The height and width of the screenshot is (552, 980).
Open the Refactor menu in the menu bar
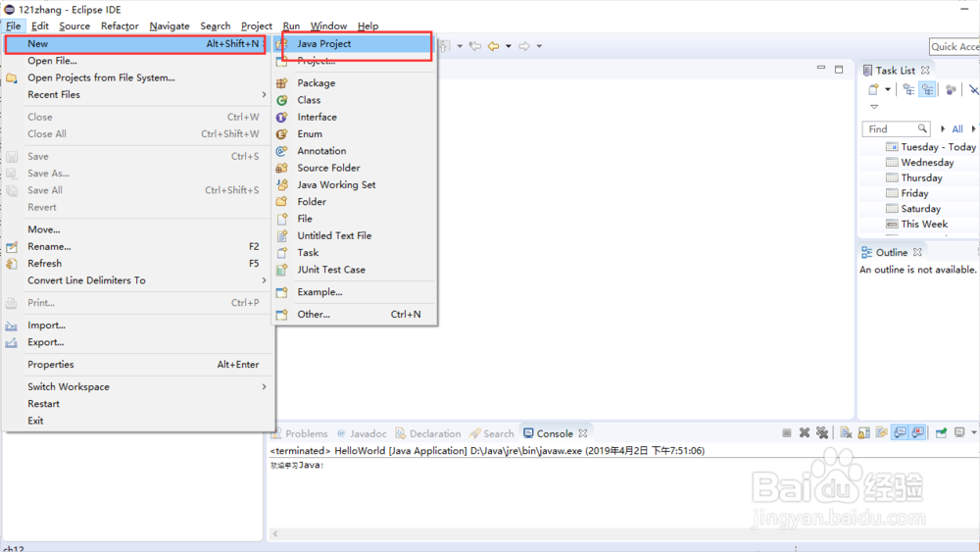coord(120,25)
